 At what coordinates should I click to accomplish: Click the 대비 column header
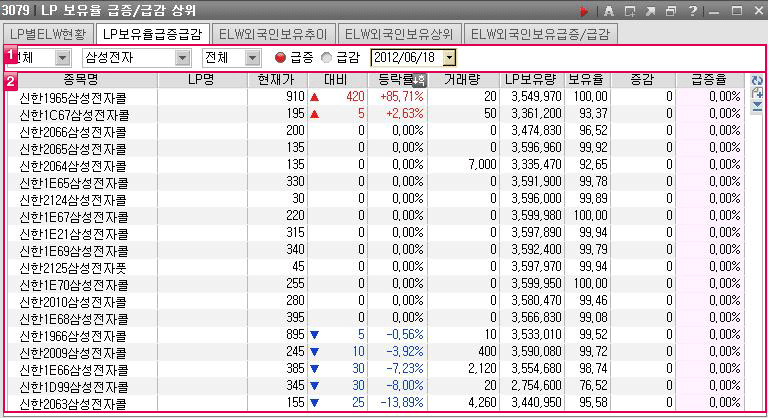(x=336, y=80)
